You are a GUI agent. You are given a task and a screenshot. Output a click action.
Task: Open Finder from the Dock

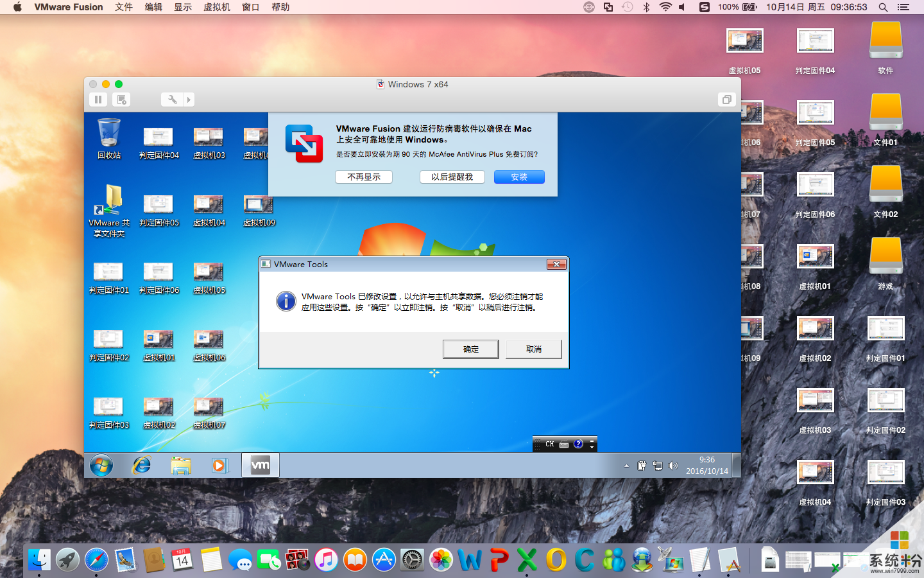39,559
